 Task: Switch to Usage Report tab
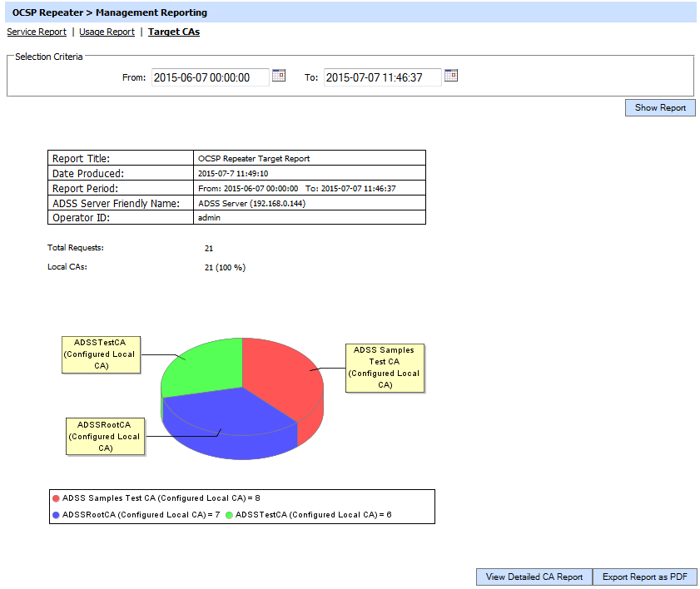click(x=107, y=32)
